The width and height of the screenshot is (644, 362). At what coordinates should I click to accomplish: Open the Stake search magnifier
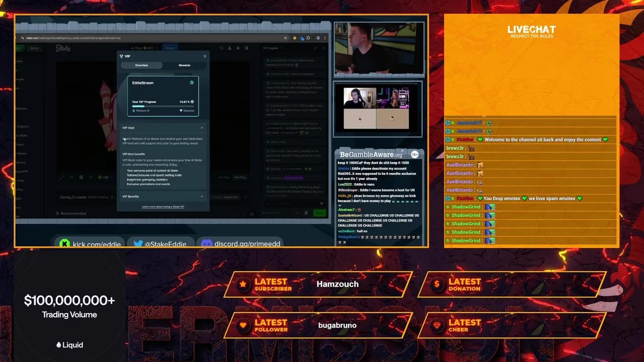click(x=221, y=48)
